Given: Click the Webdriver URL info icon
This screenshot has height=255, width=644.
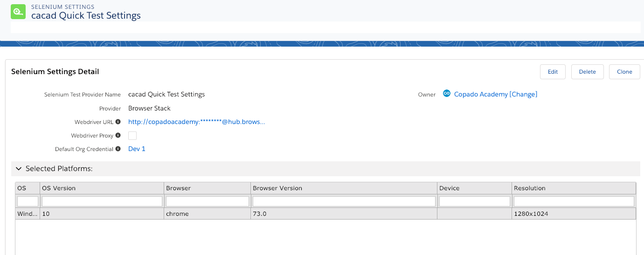Looking at the screenshot, I should point(118,122).
